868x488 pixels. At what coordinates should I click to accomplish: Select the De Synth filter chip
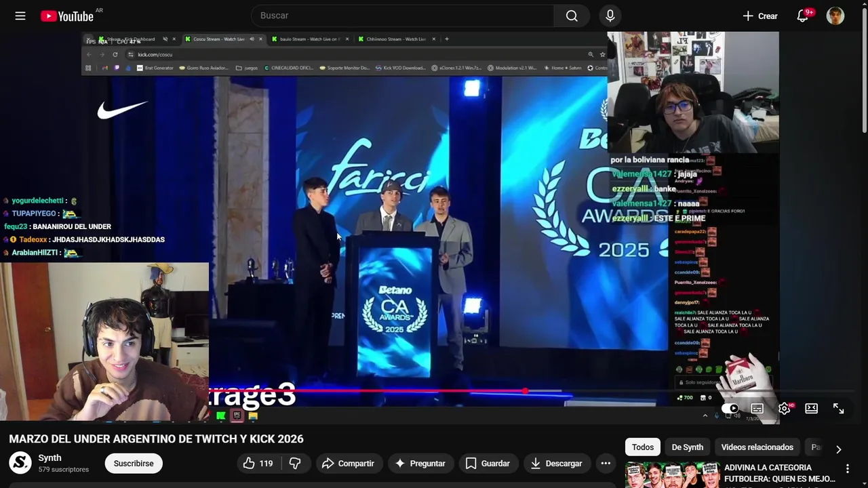point(688,447)
